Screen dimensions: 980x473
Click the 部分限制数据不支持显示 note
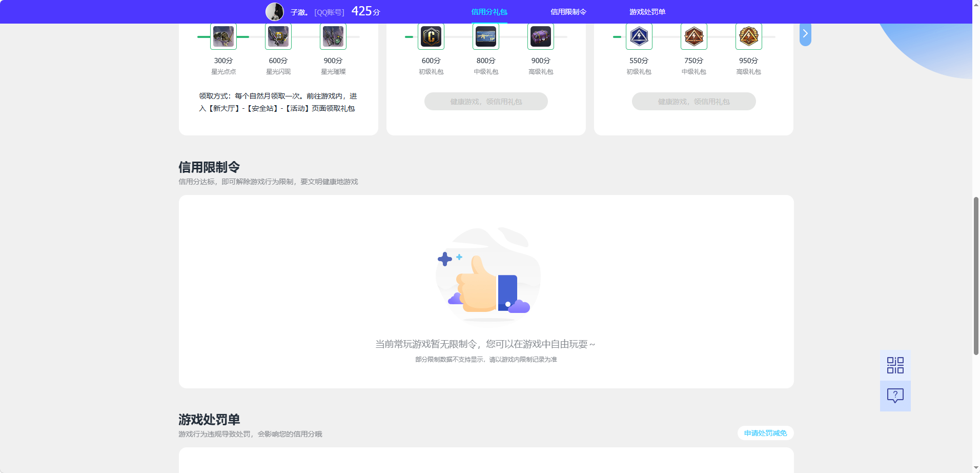pos(486,360)
